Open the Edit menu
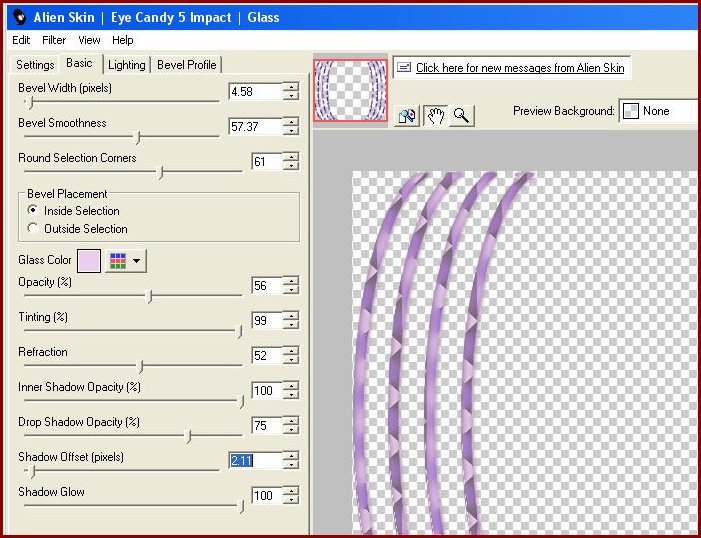The width and height of the screenshot is (701, 538). [21, 40]
